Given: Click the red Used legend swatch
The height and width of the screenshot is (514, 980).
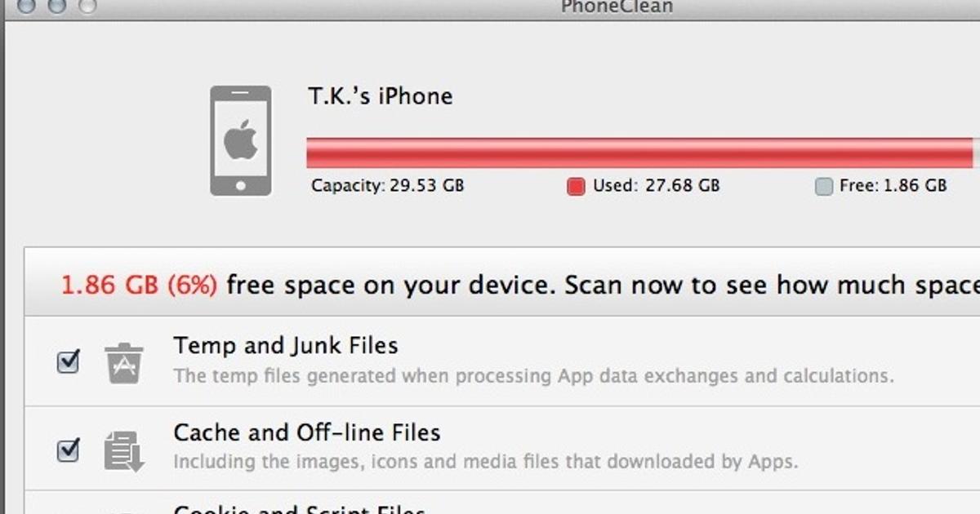Looking at the screenshot, I should 576,187.
